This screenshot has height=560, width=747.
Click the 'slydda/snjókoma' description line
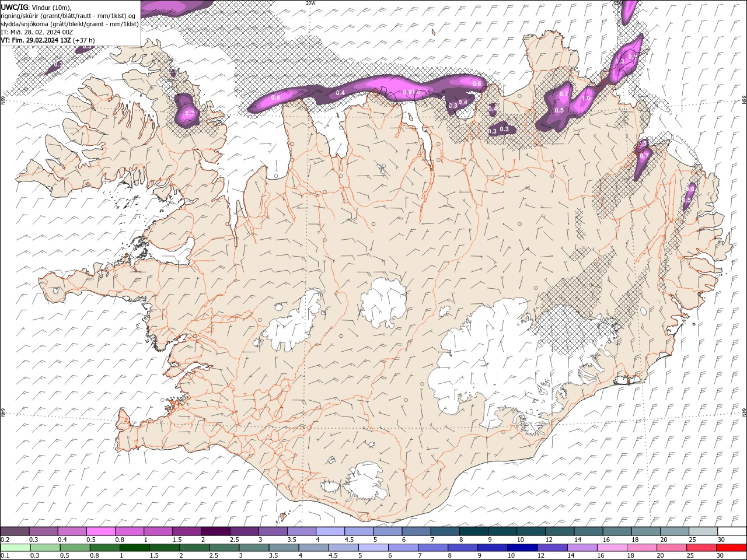69,24
